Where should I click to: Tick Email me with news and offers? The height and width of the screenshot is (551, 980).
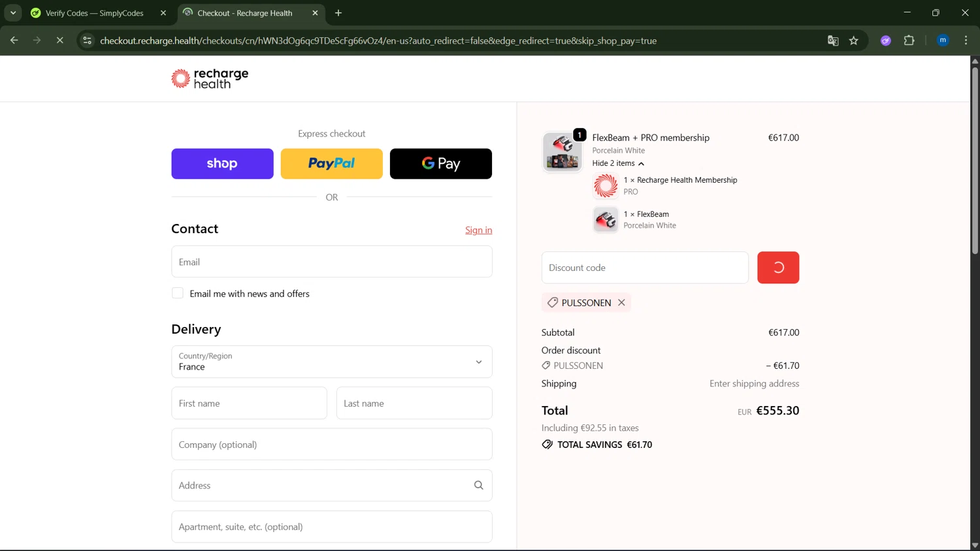(178, 293)
